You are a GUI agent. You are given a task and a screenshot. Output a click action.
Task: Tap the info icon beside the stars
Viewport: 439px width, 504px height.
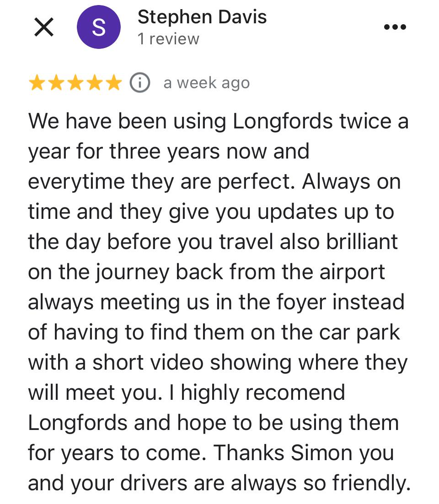(140, 83)
